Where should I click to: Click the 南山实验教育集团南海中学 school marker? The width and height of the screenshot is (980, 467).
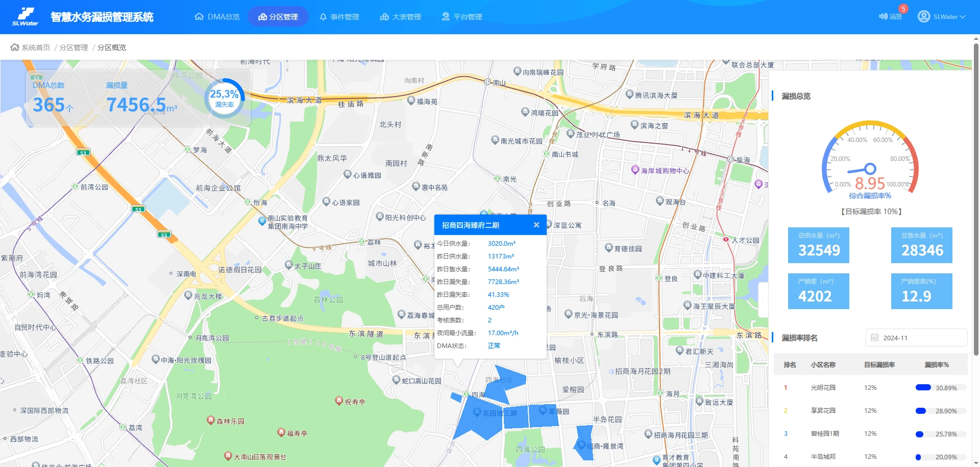click(262, 221)
